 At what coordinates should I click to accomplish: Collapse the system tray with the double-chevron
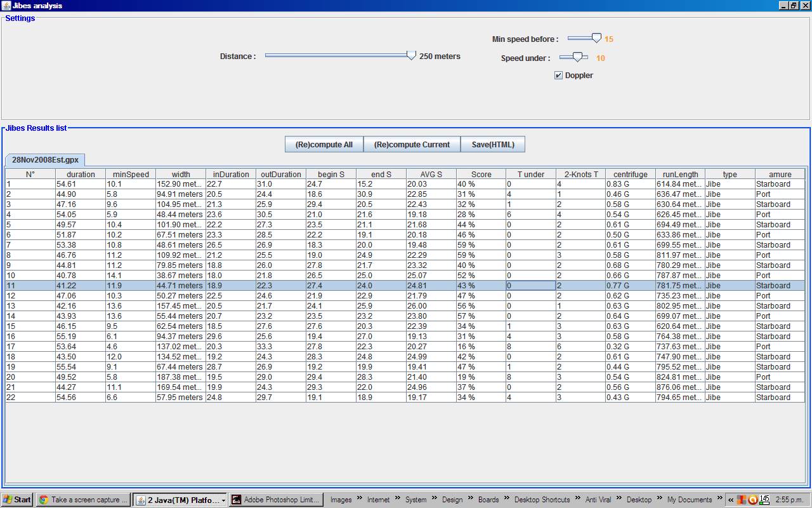pyautogui.click(x=730, y=499)
